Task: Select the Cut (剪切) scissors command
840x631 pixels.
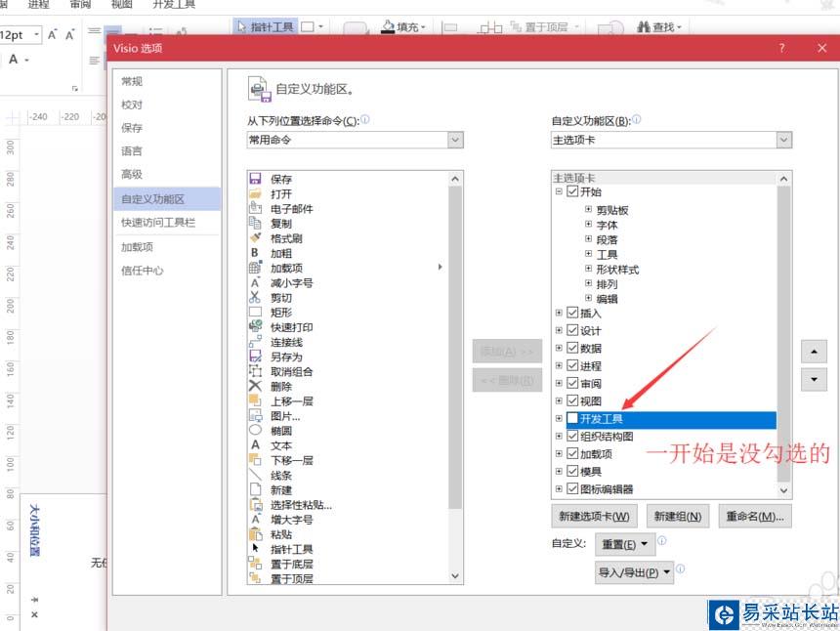Action: tap(281, 298)
